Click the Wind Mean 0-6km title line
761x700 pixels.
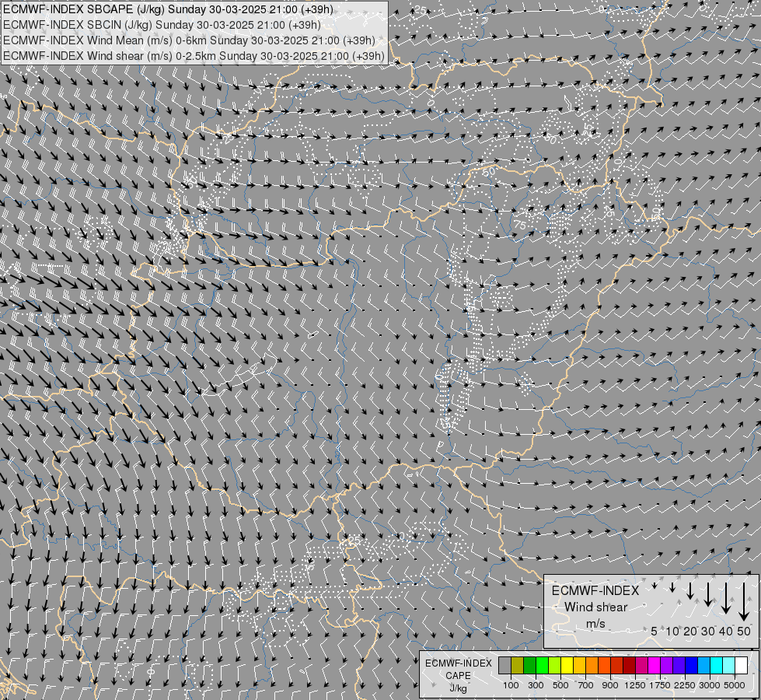pyautogui.click(x=189, y=40)
